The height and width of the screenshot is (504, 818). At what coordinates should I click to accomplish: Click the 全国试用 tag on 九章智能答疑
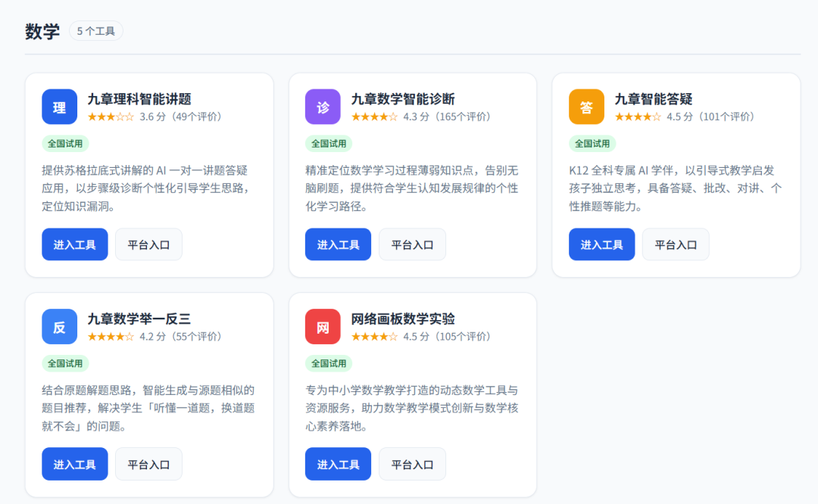click(x=592, y=143)
